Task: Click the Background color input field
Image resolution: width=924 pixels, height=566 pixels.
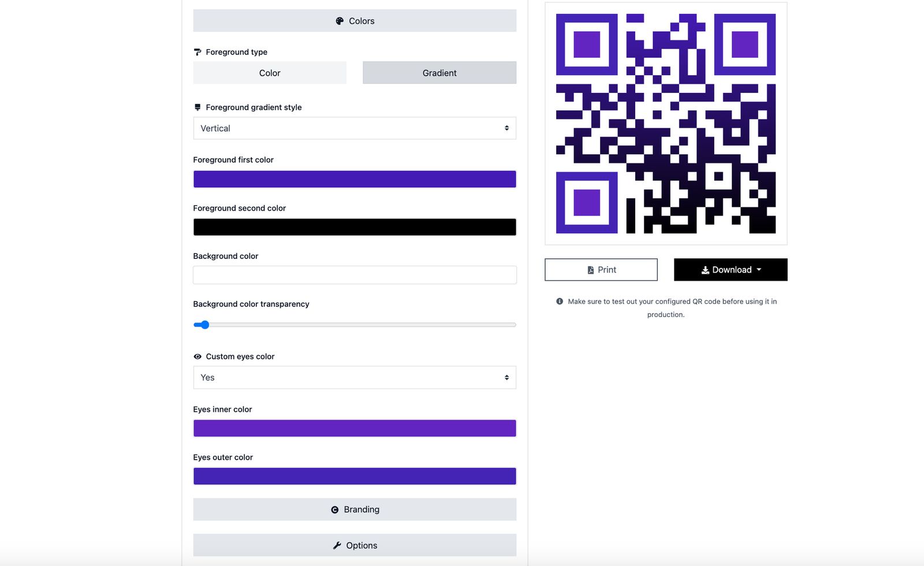Action: coord(355,275)
